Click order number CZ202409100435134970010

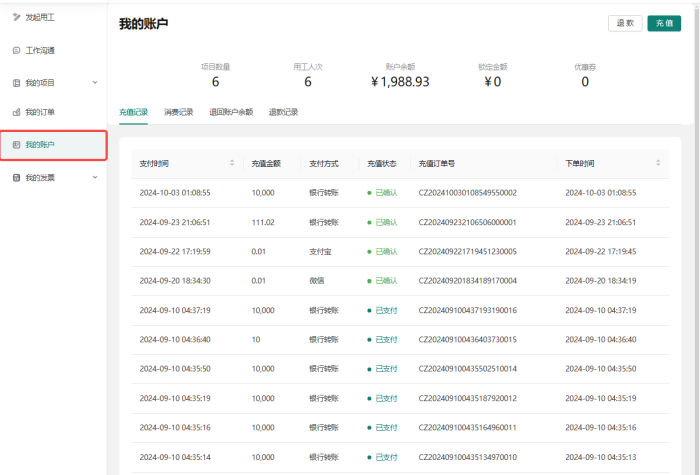pyautogui.click(x=467, y=457)
